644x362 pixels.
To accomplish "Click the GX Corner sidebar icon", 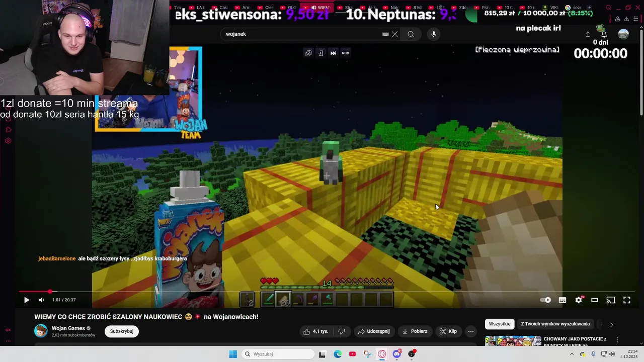I will [8, 330].
